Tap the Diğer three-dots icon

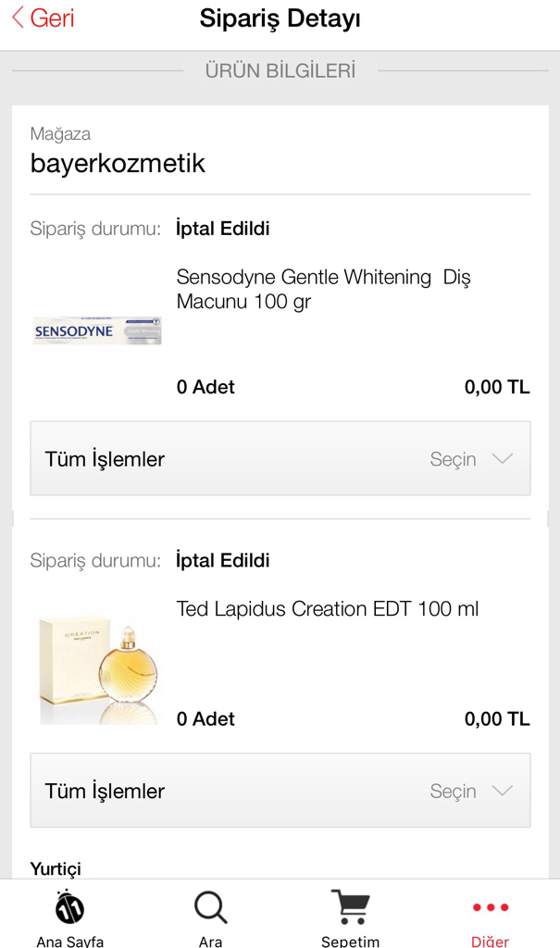coord(491,907)
